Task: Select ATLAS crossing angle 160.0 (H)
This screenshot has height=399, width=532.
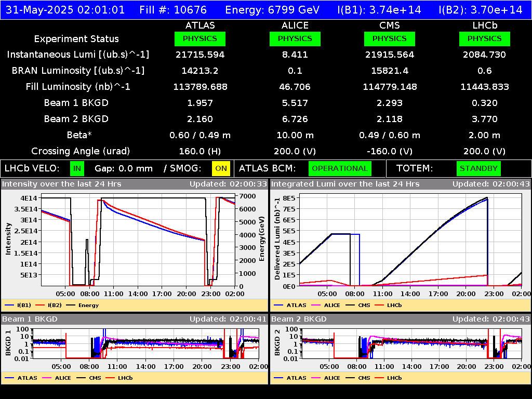Action: coord(200,151)
